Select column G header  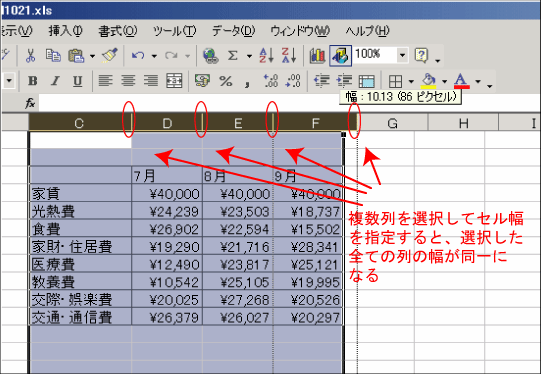tap(392, 123)
